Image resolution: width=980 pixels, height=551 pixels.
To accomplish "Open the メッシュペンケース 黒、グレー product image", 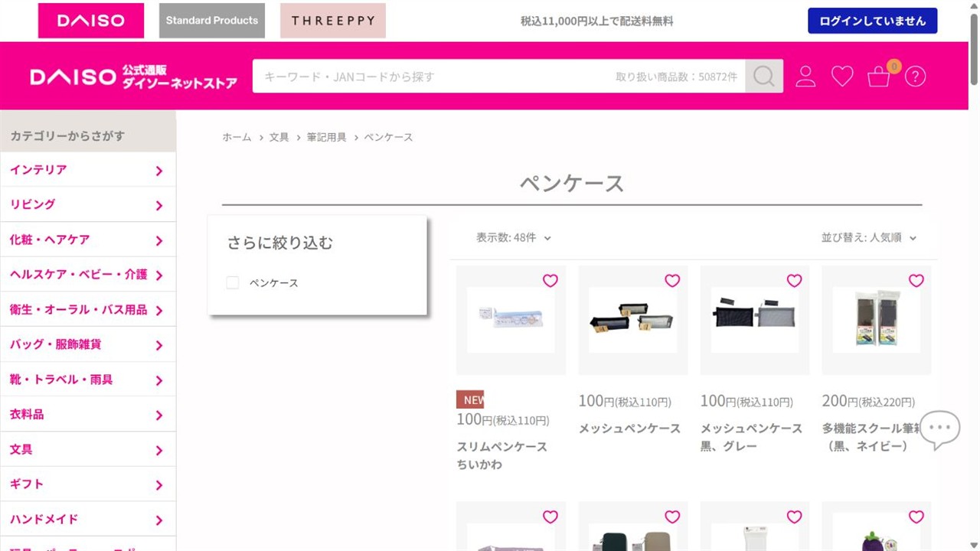I will (755, 320).
